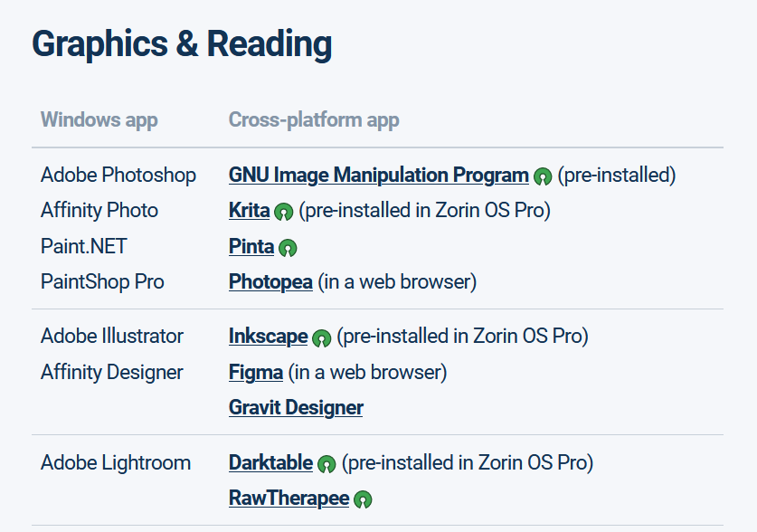757x532 pixels.
Task: Visit the Photopea link
Action: click(x=270, y=281)
